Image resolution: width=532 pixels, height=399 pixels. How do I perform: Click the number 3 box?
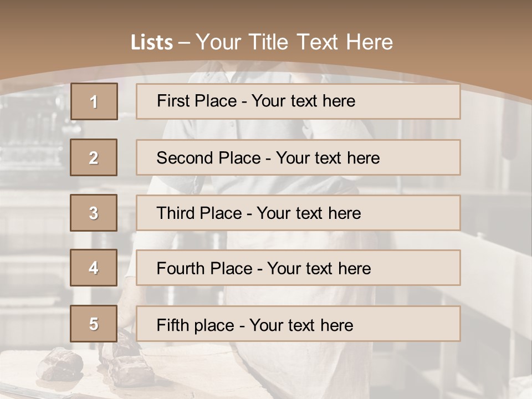pos(94,213)
